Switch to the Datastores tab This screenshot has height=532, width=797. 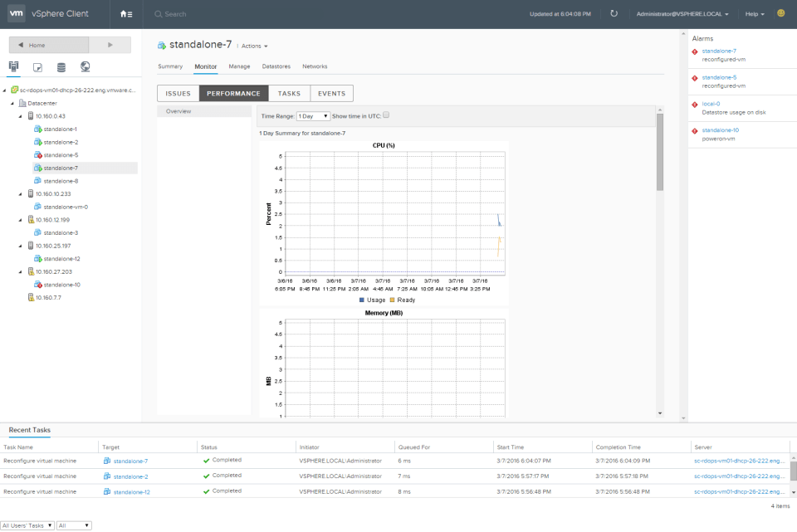click(x=276, y=66)
